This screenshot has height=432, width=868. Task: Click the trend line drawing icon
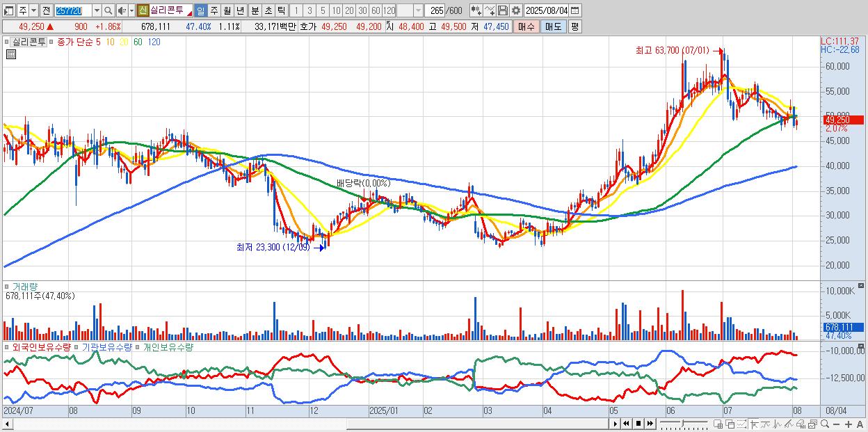point(766,424)
